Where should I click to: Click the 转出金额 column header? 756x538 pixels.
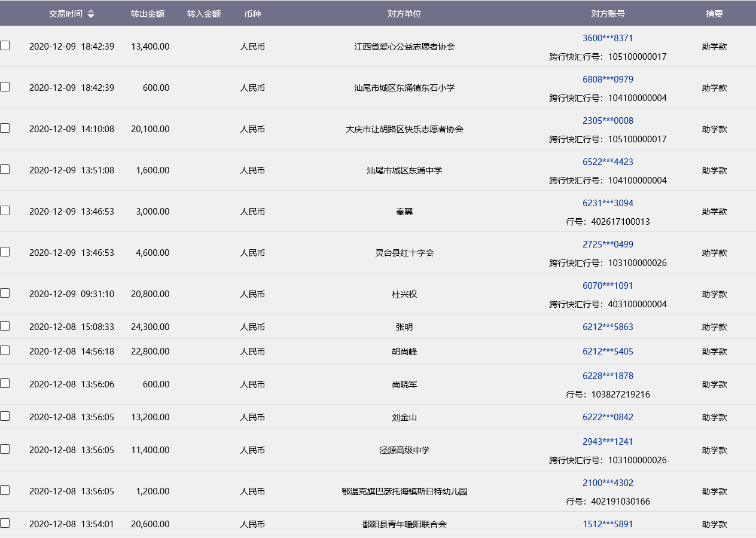[147, 14]
